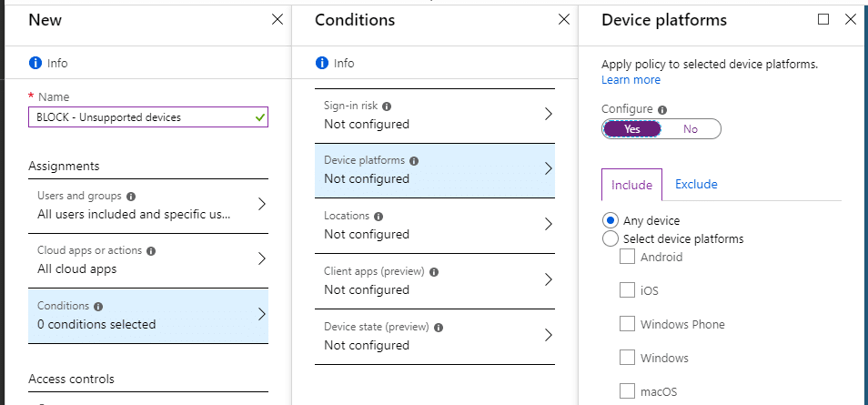Select the Include tab
Image resolution: width=868 pixels, height=405 pixels.
coord(631,185)
